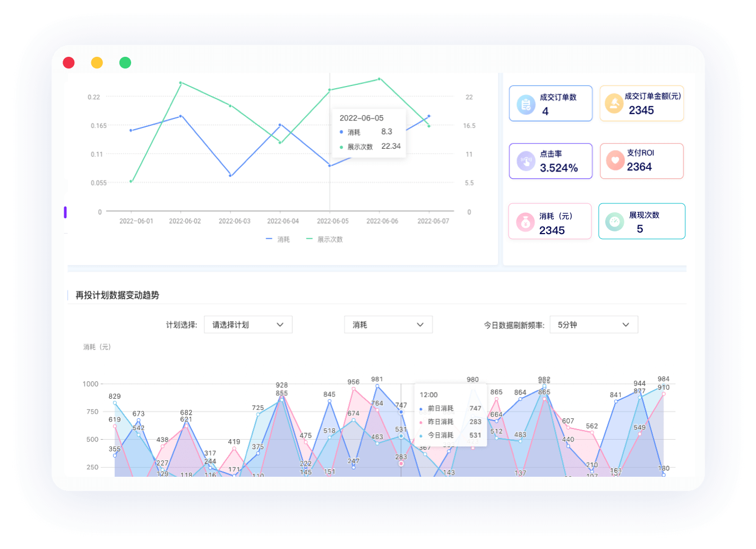The image size is (756, 549).
Task: Click the 消耗(元) money bag icon
Action: [x=525, y=222]
